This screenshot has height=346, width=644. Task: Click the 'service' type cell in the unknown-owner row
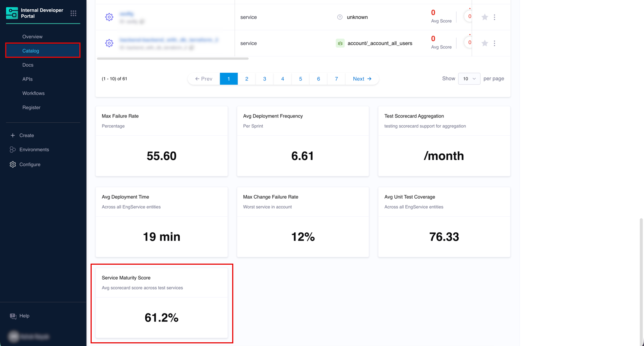[249, 17]
